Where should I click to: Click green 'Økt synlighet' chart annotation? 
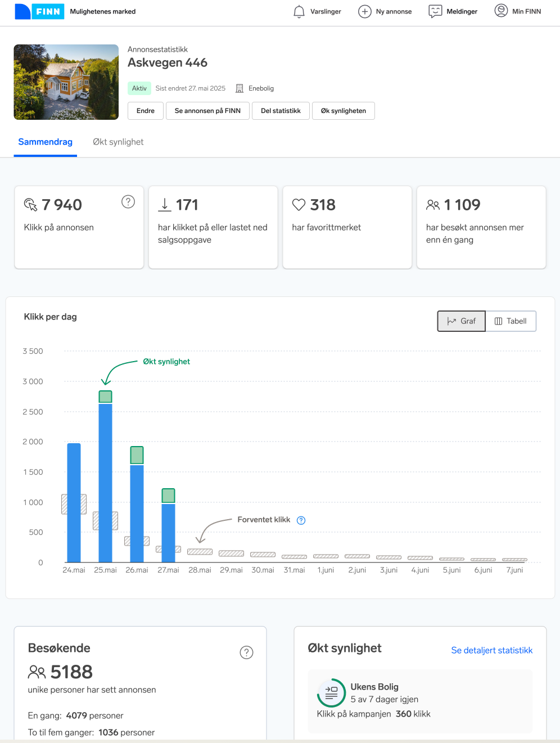[166, 362]
